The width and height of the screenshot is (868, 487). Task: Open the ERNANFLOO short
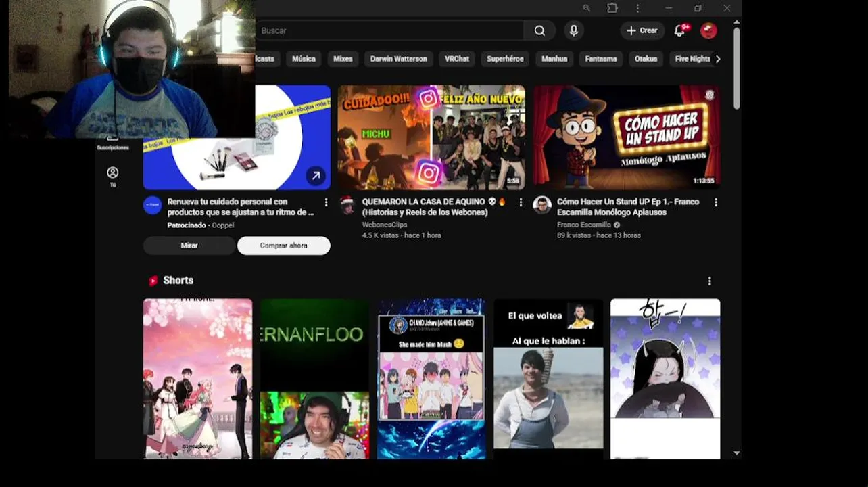point(314,379)
